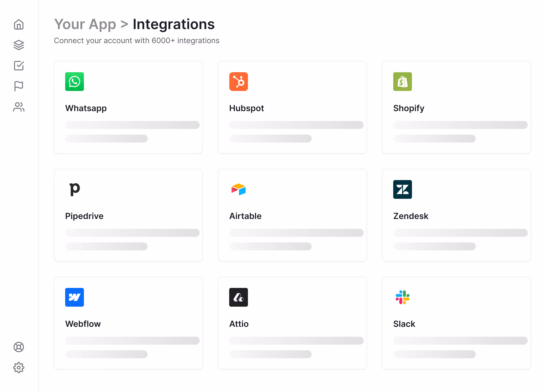Image resolution: width=546 pixels, height=392 pixels.
Task: Open the Layers stack icon in sidebar
Action: (19, 45)
